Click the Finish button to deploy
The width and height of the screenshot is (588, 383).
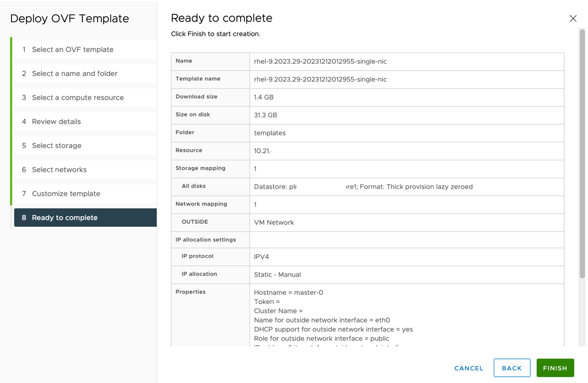[x=555, y=368]
